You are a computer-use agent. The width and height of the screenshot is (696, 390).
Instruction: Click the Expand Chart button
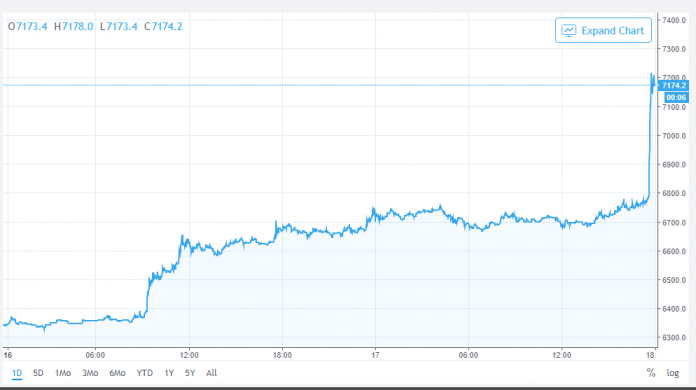point(603,30)
